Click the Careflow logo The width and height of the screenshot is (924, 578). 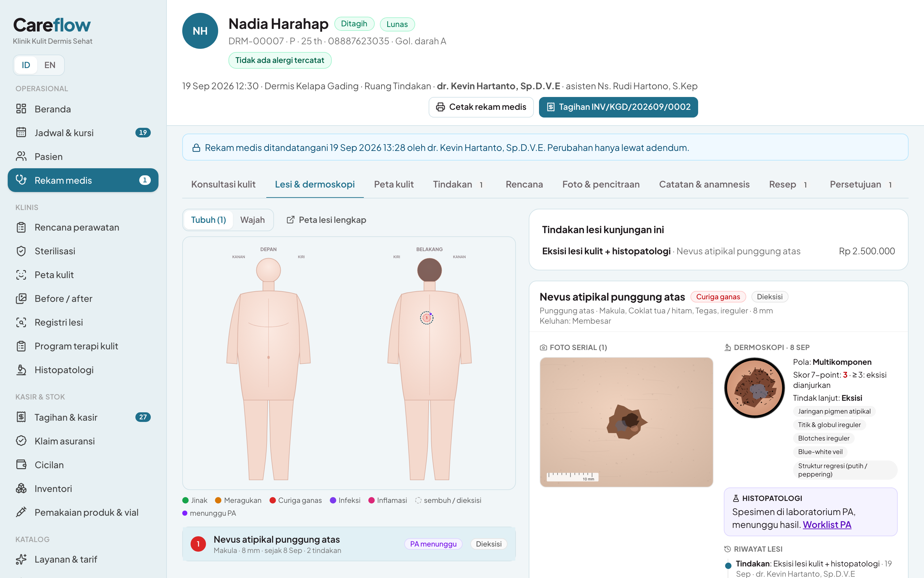[52, 25]
